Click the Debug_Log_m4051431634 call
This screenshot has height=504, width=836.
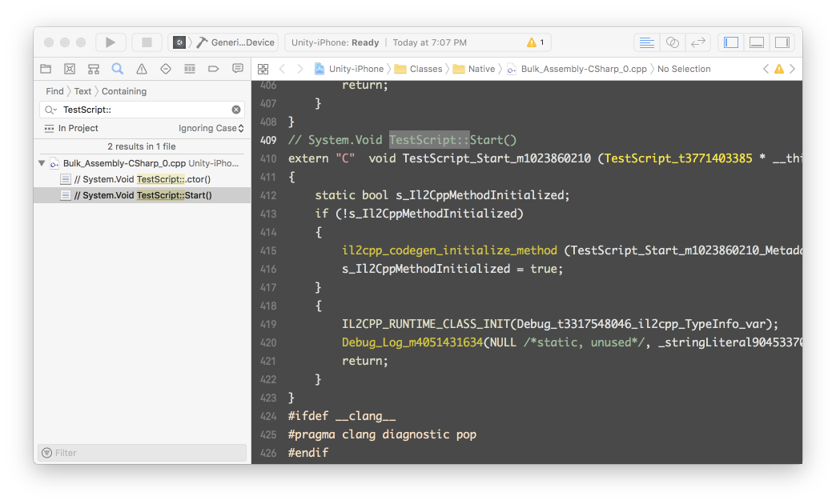click(x=412, y=342)
